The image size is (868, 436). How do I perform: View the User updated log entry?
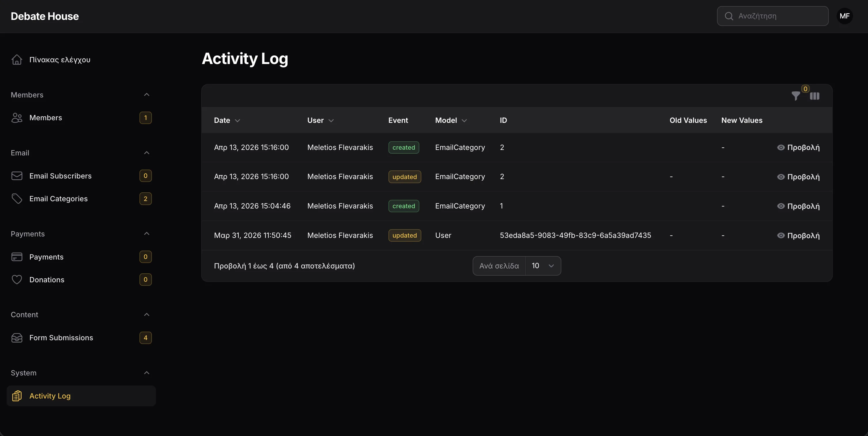(798, 235)
